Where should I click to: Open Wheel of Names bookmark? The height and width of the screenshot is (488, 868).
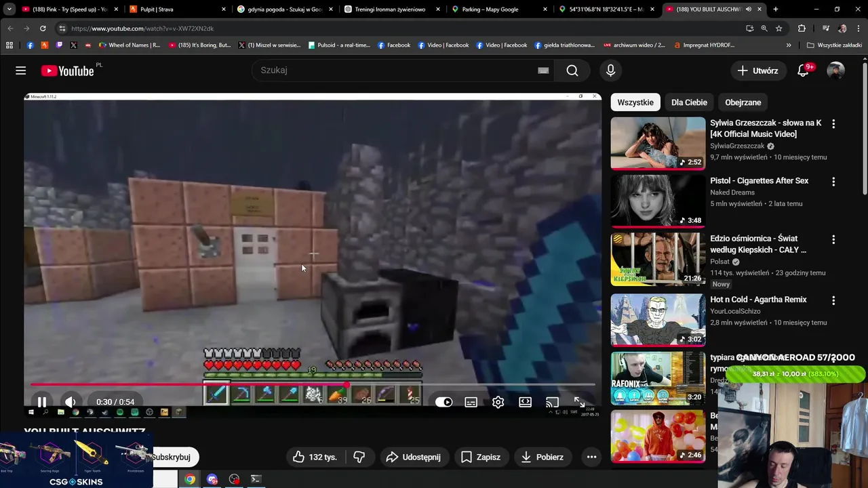(x=130, y=45)
